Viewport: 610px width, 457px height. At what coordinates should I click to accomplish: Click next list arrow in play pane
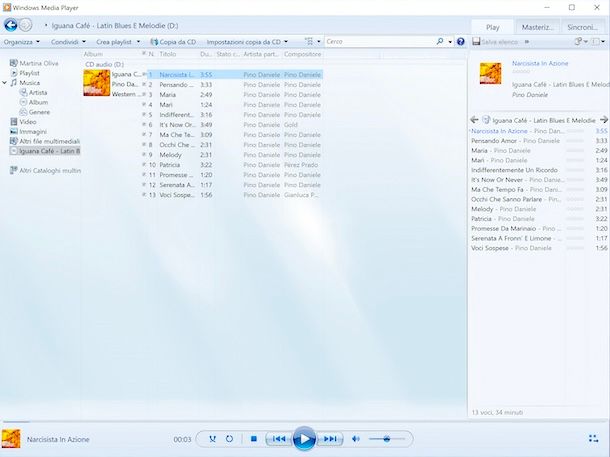point(603,120)
